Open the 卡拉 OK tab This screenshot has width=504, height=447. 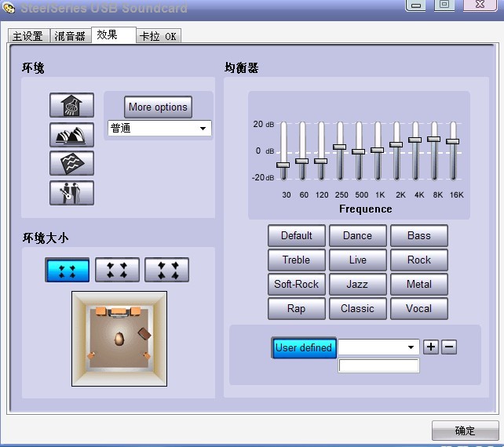158,36
